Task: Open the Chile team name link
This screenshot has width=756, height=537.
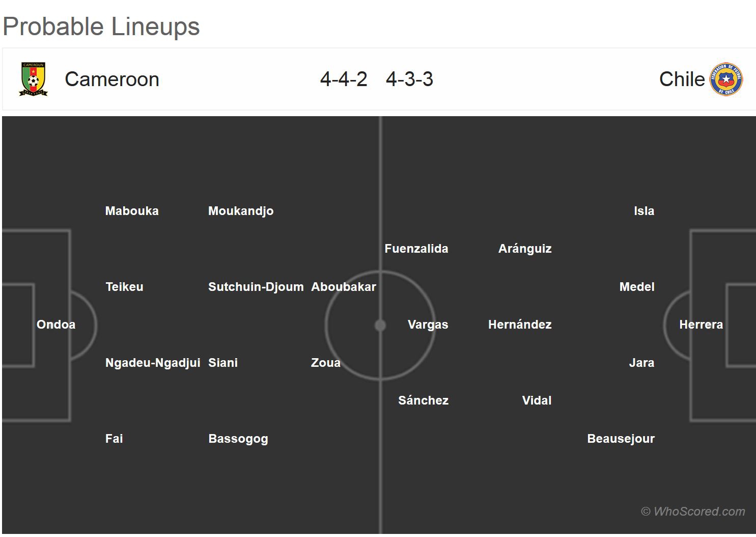Action: point(682,79)
